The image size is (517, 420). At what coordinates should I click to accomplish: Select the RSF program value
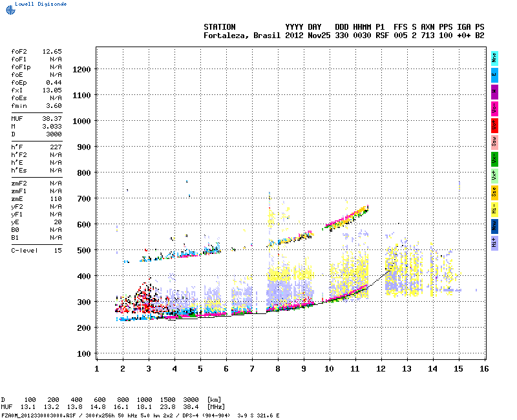click(383, 36)
